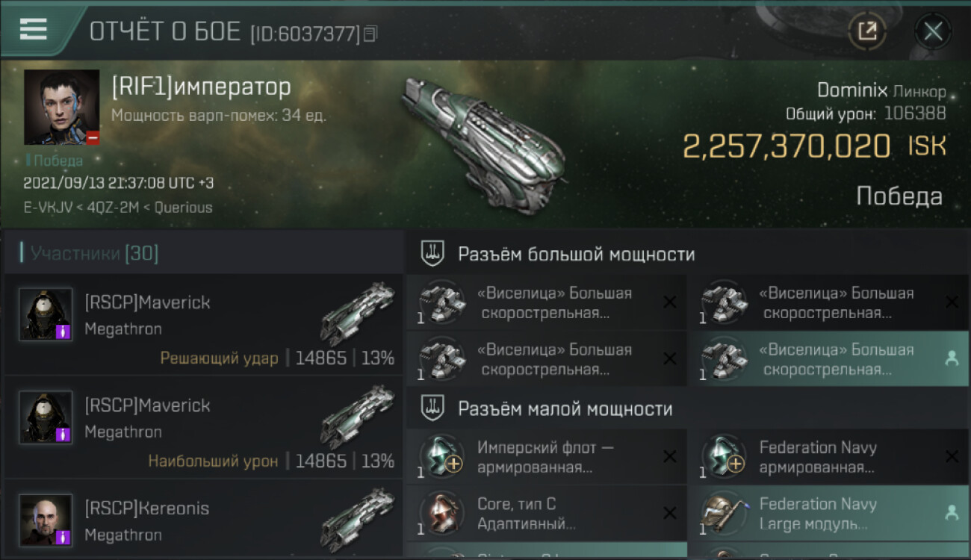Screen dimensions: 971x560
Task: Open the hamburger menu
Action: tap(33, 29)
